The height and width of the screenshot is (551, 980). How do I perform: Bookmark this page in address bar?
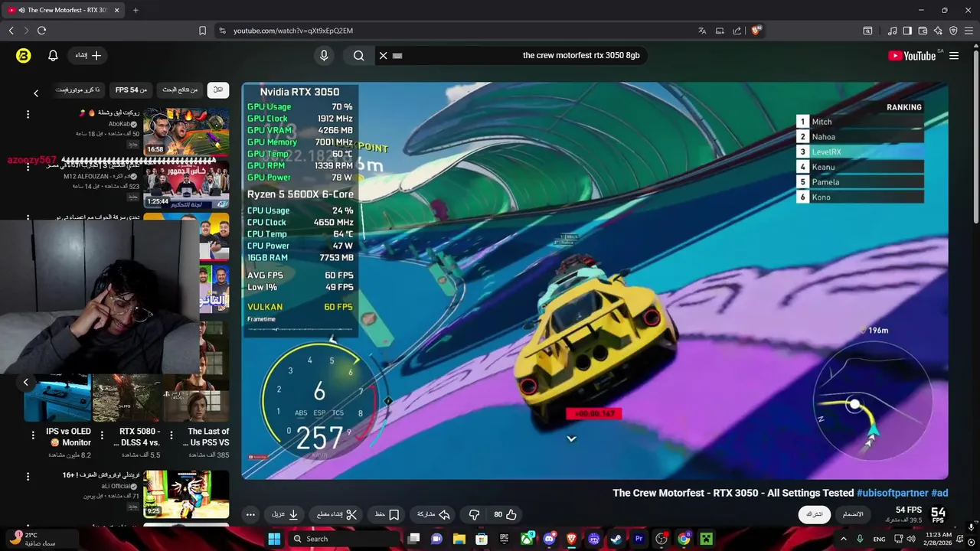click(x=202, y=31)
